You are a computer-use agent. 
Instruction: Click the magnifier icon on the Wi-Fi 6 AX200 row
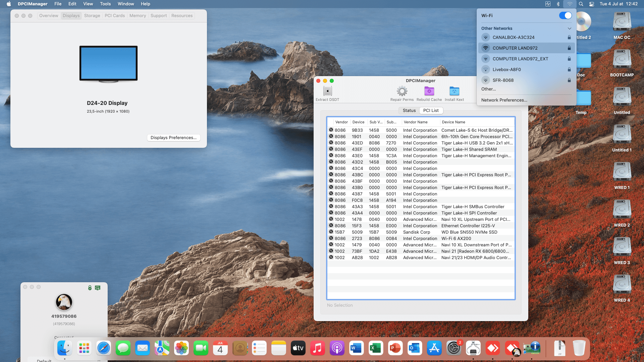(x=331, y=238)
